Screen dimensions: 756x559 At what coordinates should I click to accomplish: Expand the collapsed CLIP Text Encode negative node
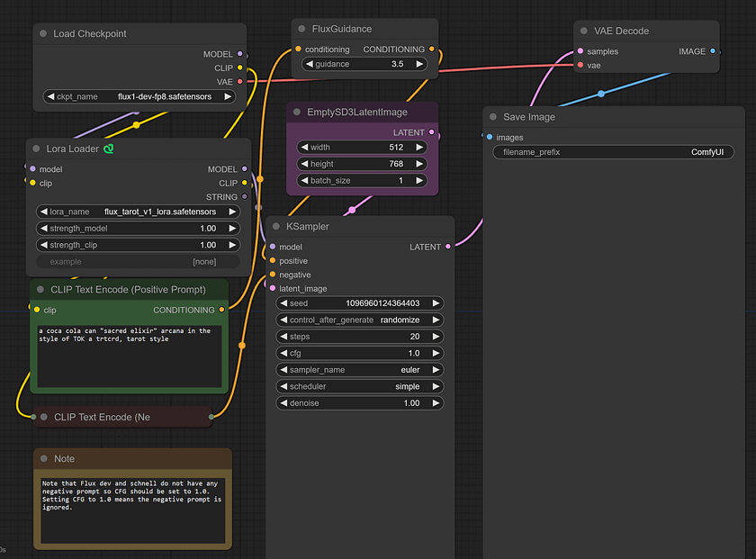(x=44, y=417)
